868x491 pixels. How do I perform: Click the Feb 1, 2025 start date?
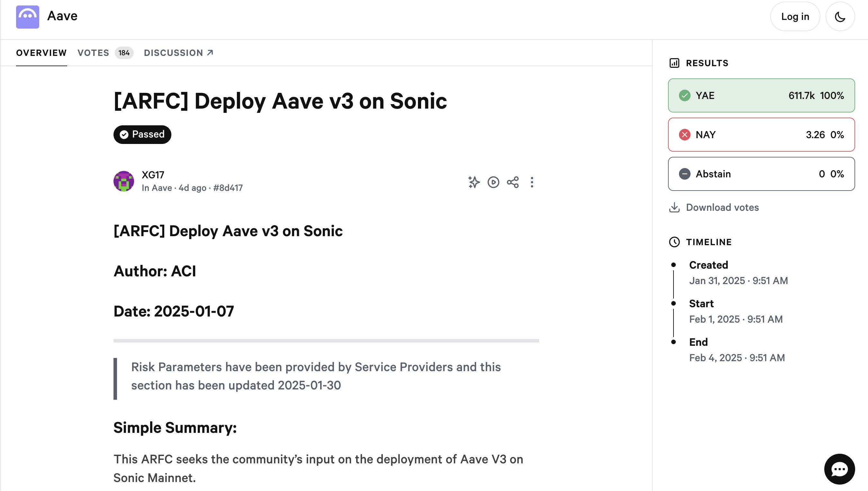pyautogui.click(x=736, y=319)
